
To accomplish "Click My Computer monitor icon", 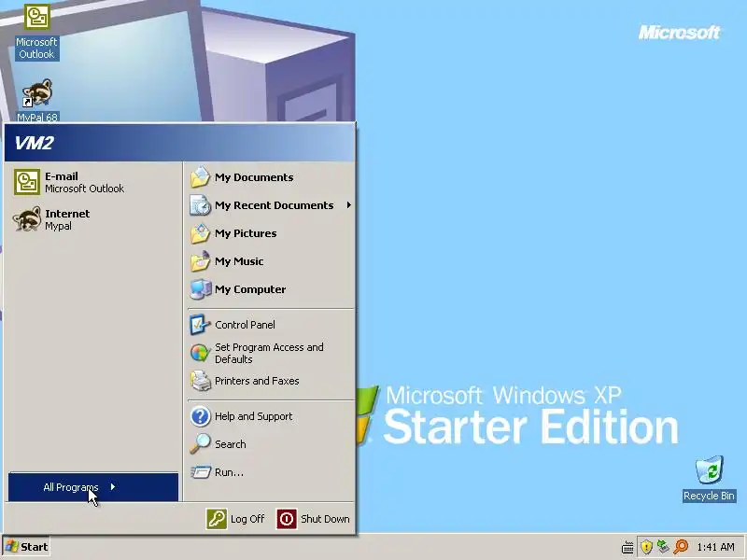I will [x=200, y=289].
